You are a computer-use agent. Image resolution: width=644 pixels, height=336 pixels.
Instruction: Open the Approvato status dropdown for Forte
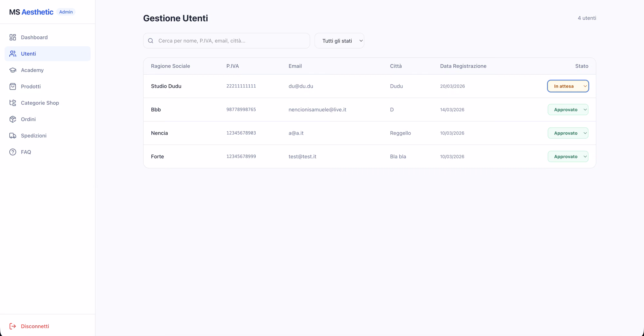(x=568, y=157)
